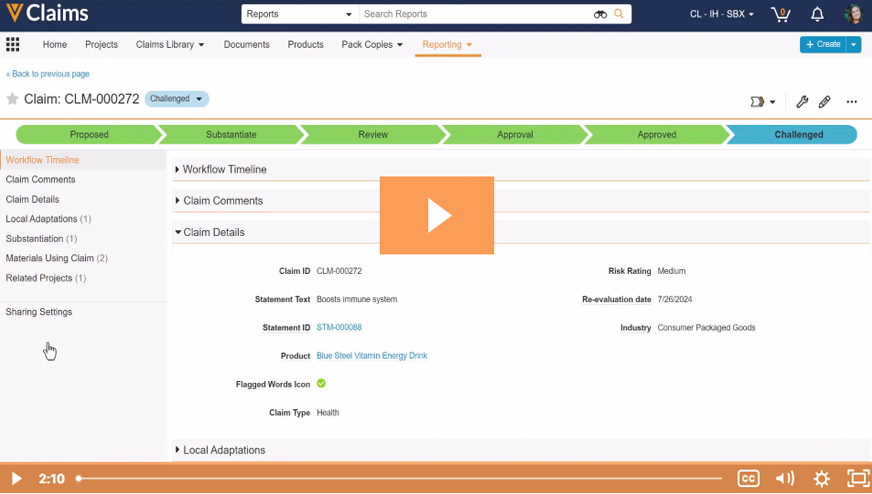Open the STM-000088 statement link
This screenshot has height=494, width=872.
click(x=339, y=327)
